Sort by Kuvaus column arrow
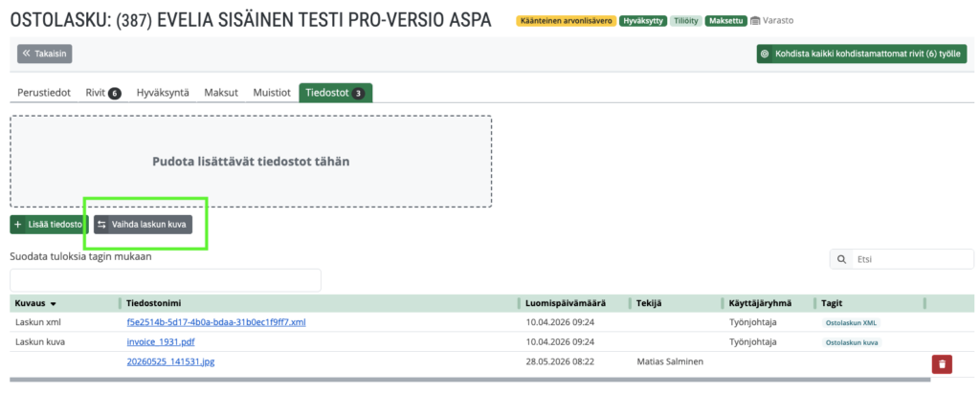Image resolution: width=980 pixels, height=393 pixels. point(54,304)
